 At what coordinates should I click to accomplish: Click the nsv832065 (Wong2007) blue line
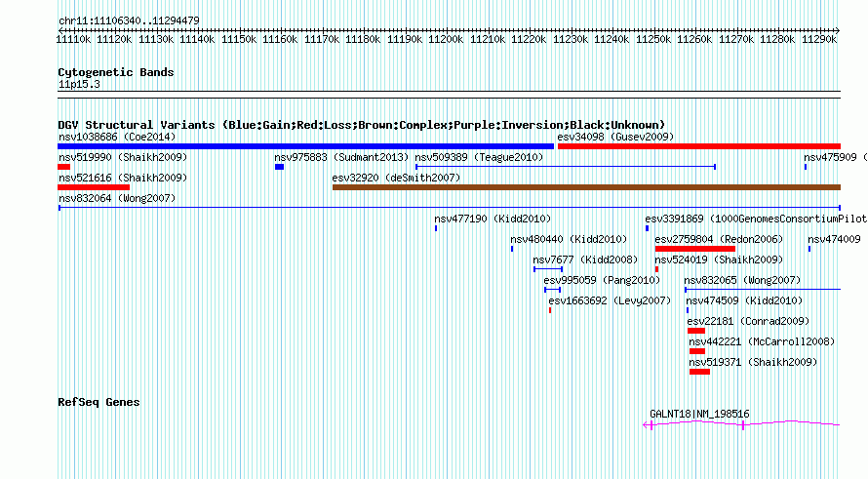763,290
